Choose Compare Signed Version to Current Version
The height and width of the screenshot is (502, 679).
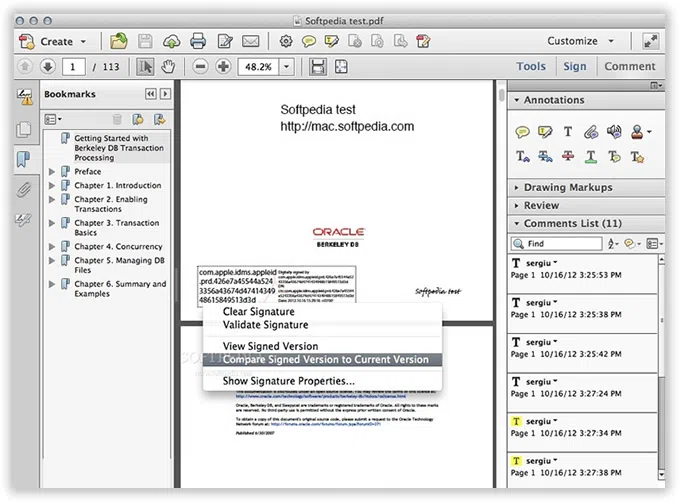(x=322, y=359)
